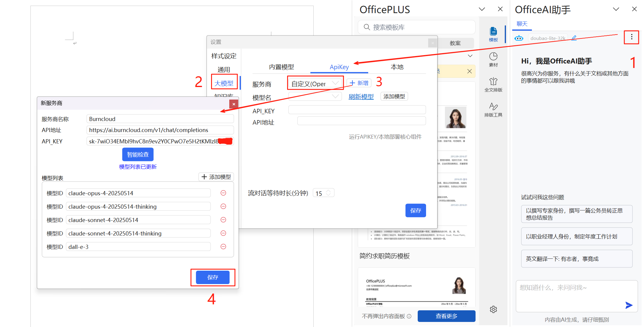Image resolution: width=644 pixels, height=327 pixels.
Task: Close the OfficeAI助手 pane
Action: [x=634, y=9]
